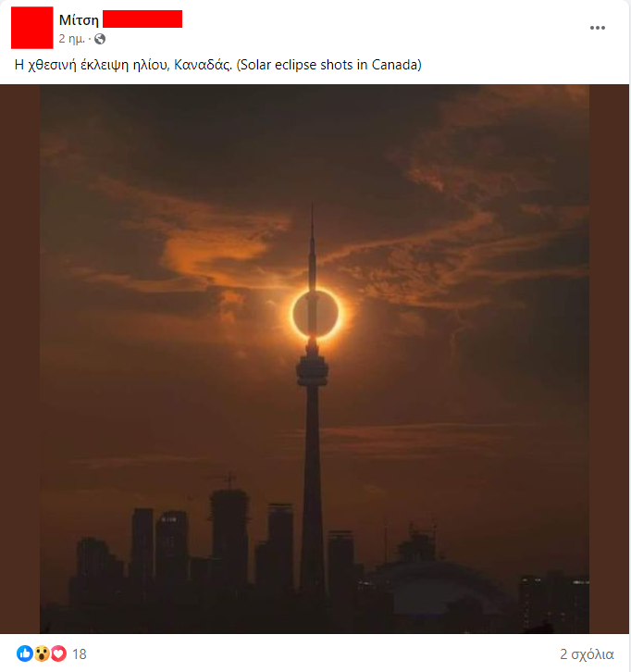Viewport: 631px width, 672px height.
Task: Click the brown right margin beside photo
Action: coord(609,359)
